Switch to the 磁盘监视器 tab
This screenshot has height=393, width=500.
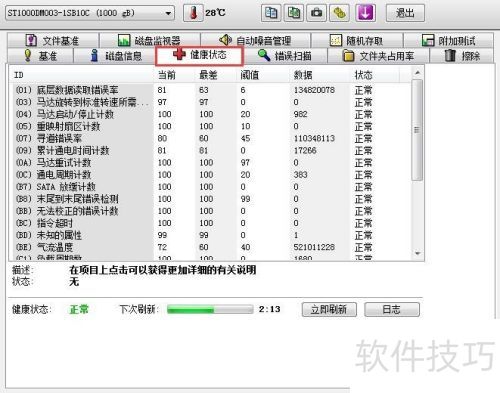coord(150,41)
